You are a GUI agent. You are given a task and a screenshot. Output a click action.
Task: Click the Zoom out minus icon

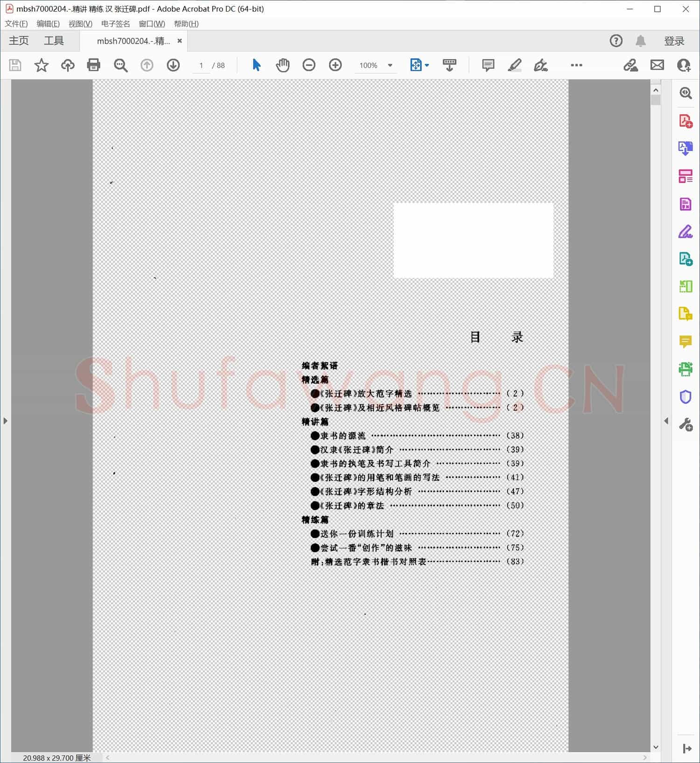pyautogui.click(x=309, y=65)
